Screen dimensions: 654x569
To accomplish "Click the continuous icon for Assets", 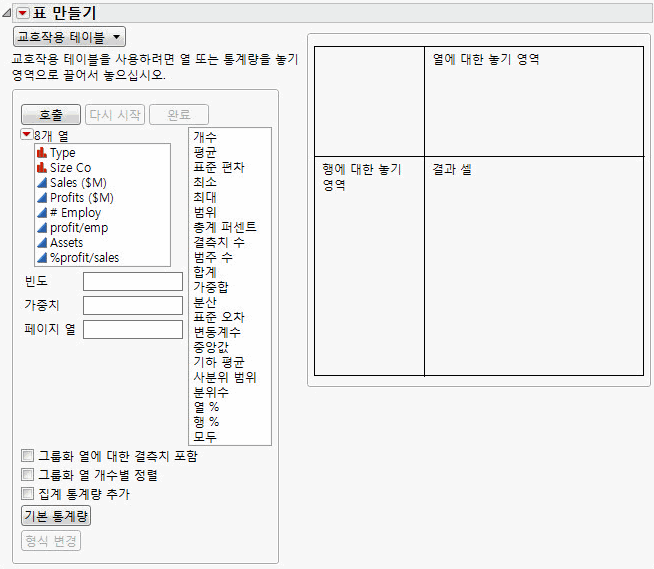I will point(42,243).
